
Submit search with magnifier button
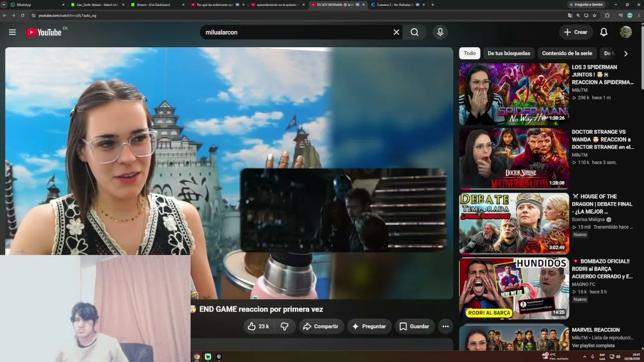coord(415,32)
